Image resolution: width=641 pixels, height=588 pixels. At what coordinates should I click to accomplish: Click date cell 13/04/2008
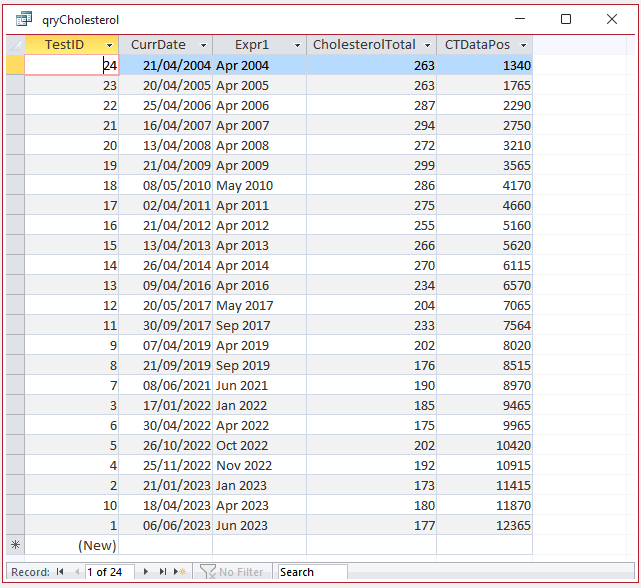tap(166, 146)
